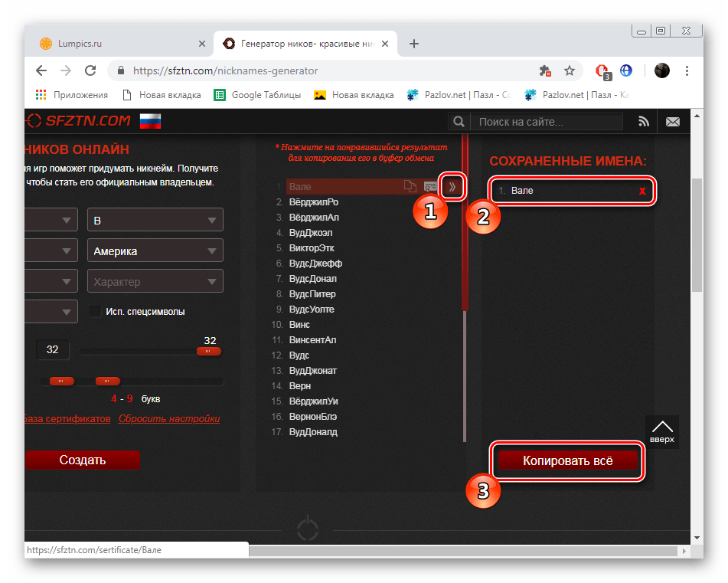Copy the nickname Вале with copy icon
This screenshot has height=583, width=728.
tap(410, 186)
